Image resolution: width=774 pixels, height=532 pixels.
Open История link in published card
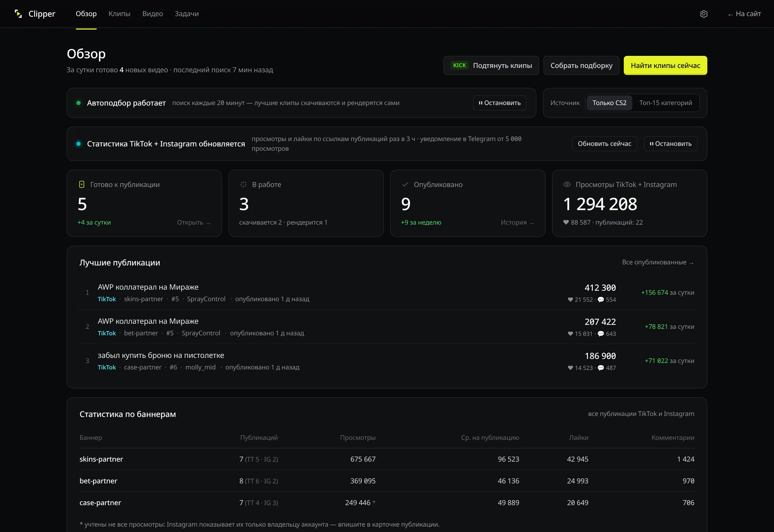click(517, 222)
